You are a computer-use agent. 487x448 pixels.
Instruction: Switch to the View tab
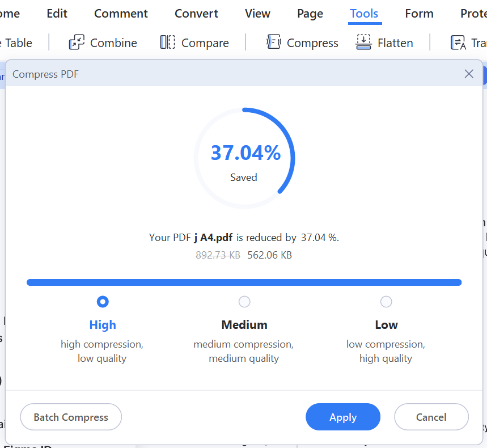[x=257, y=14]
